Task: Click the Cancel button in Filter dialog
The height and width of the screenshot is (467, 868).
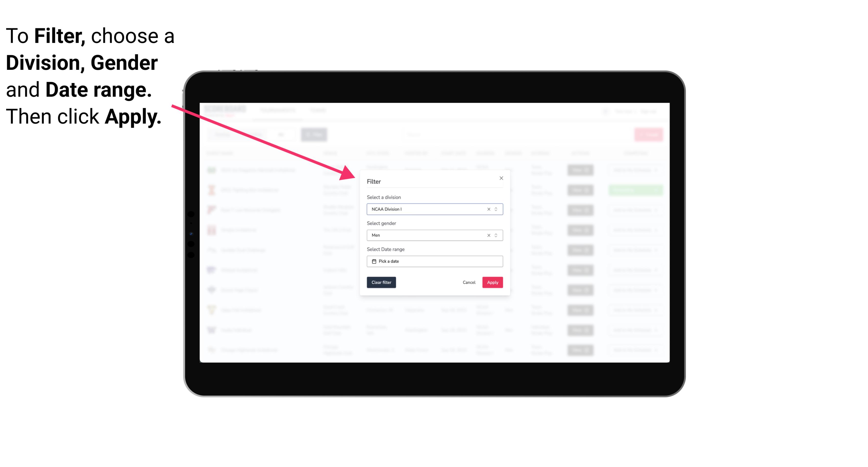Action: point(469,283)
